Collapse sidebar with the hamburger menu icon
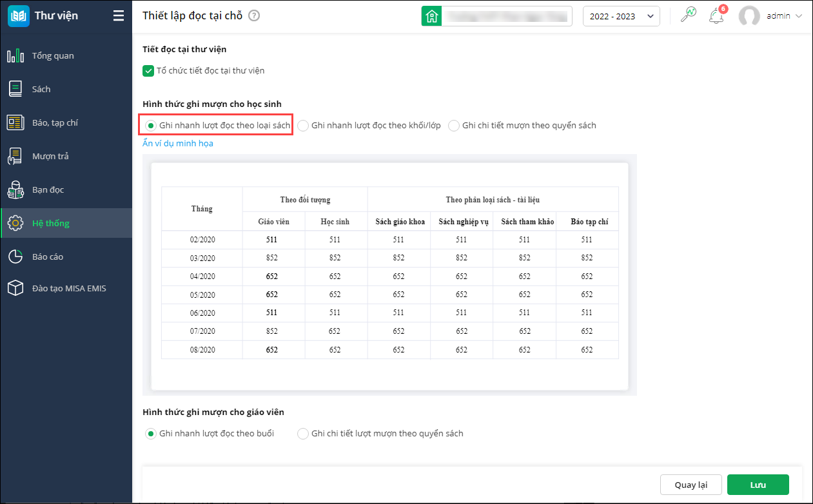Image resolution: width=813 pixels, height=504 pixels. tap(119, 16)
